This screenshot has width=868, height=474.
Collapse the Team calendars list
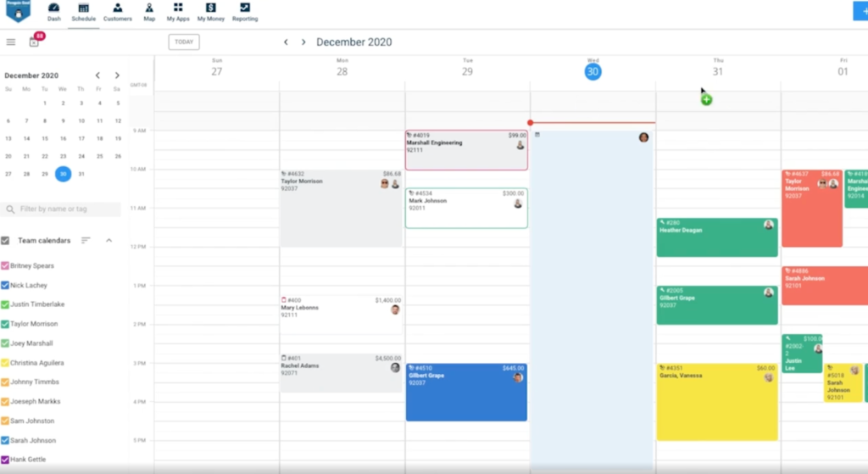click(109, 240)
